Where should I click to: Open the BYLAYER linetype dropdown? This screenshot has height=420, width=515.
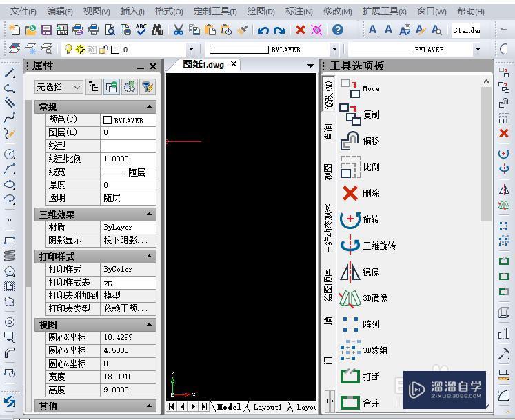pos(478,50)
